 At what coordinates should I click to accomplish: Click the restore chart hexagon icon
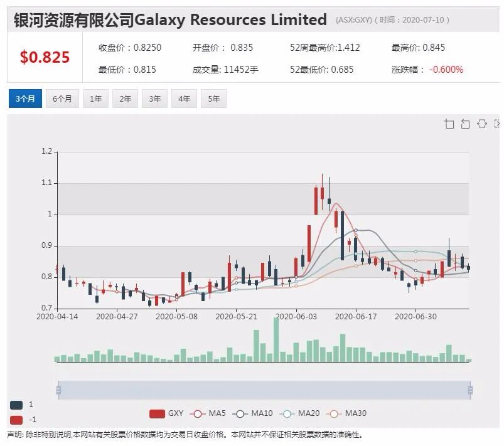[x=481, y=124]
